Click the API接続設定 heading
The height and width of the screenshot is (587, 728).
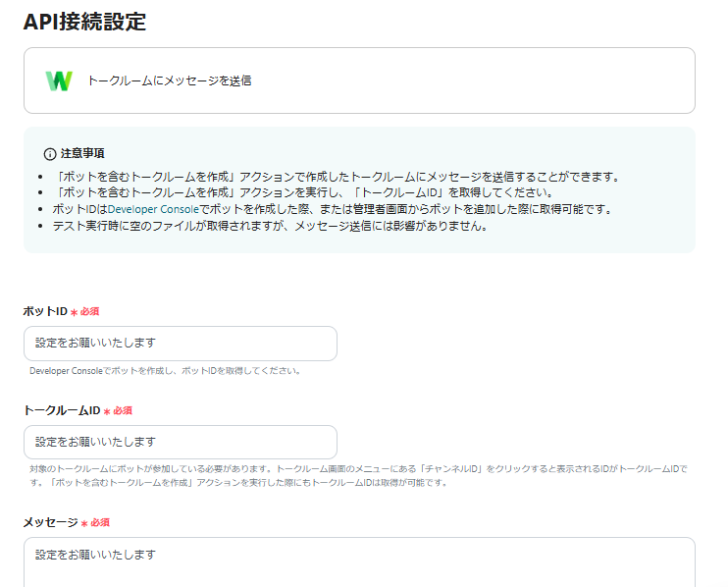(84, 22)
